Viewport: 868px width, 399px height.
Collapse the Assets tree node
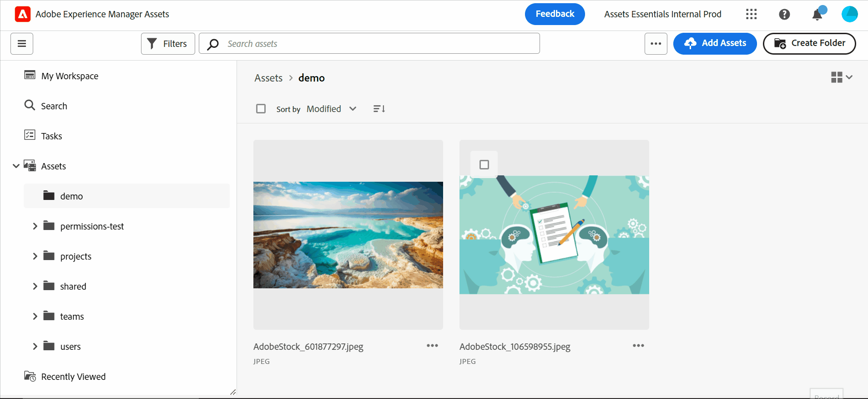(x=16, y=166)
